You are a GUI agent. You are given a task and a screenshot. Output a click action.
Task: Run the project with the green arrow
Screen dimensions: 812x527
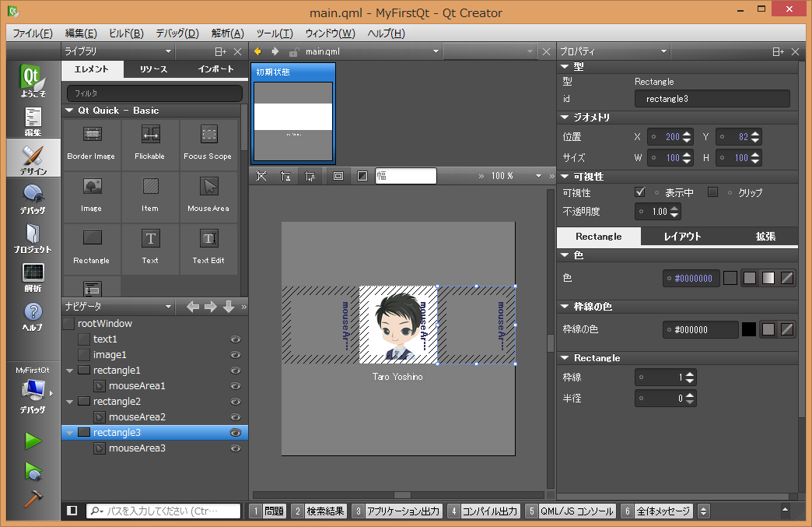[x=32, y=441]
